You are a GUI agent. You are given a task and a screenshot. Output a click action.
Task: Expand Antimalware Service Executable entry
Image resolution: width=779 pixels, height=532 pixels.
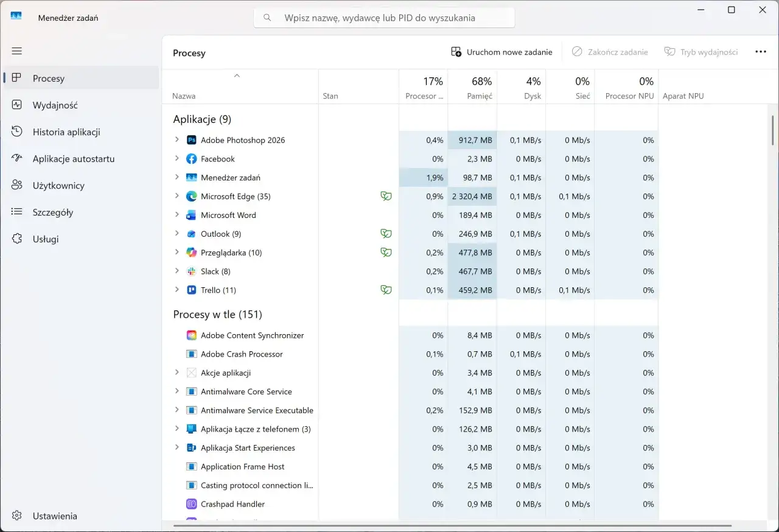(177, 410)
